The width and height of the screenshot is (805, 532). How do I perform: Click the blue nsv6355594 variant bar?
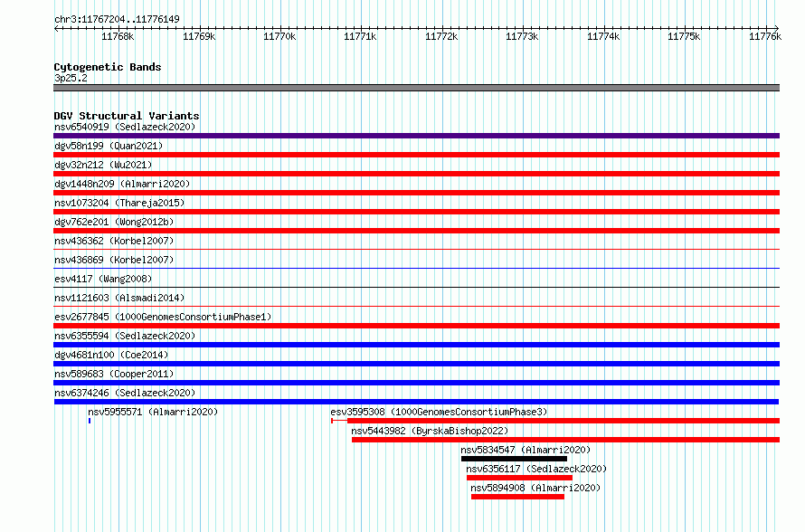416,345
